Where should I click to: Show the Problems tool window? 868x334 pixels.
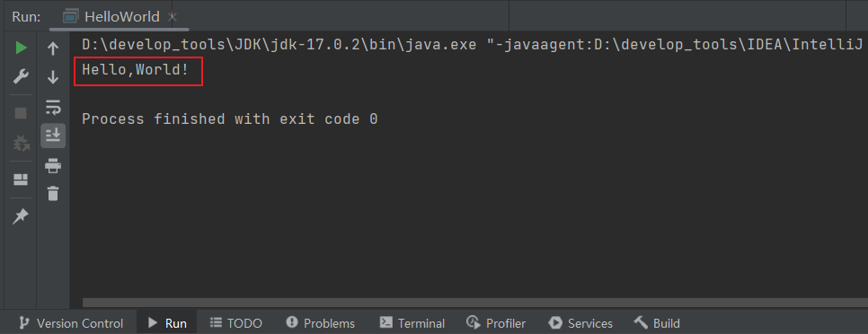pyautogui.click(x=321, y=323)
